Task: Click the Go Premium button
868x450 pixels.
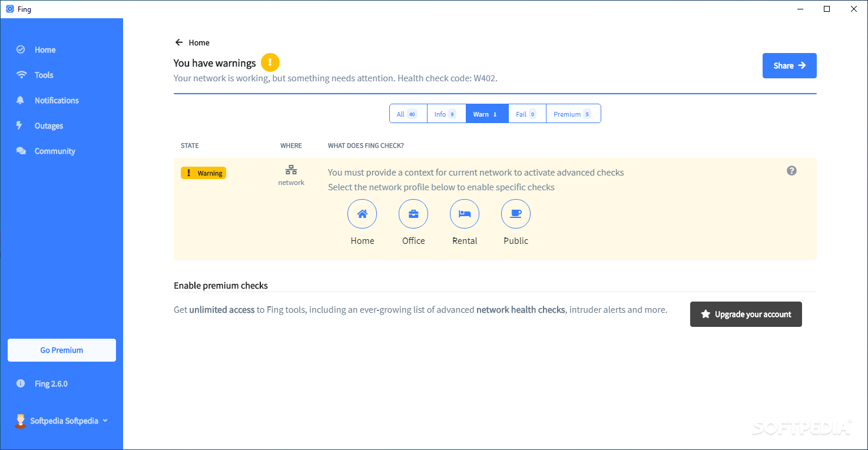Action: (62, 350)
